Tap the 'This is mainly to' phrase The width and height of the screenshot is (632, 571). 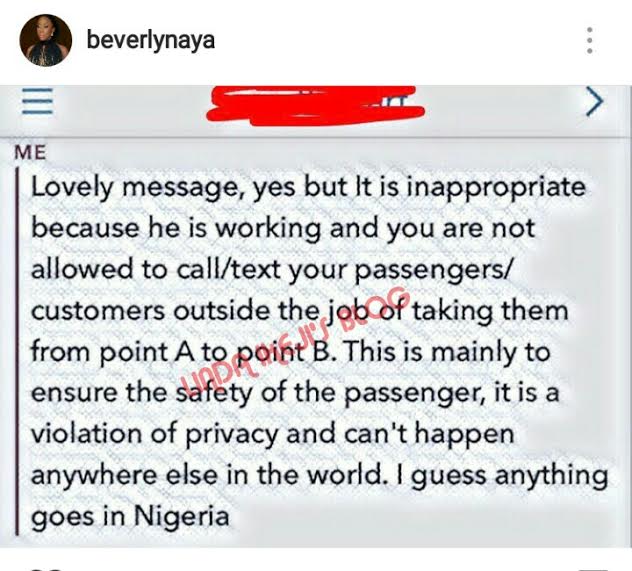pyautogui.click(x=446, y=352)
